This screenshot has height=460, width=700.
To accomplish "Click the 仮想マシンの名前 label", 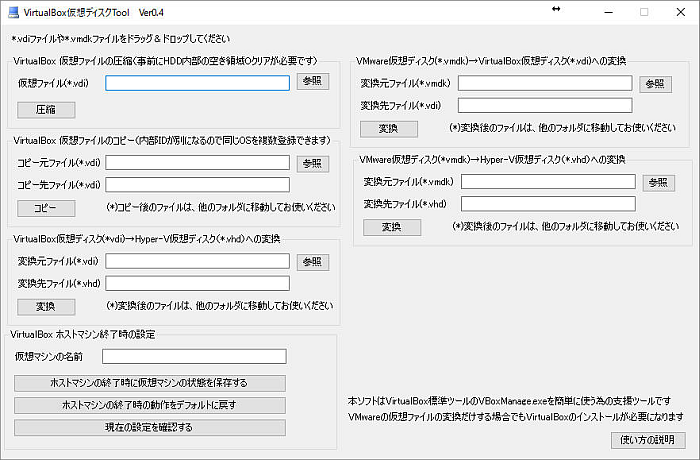I will point(49,356).
